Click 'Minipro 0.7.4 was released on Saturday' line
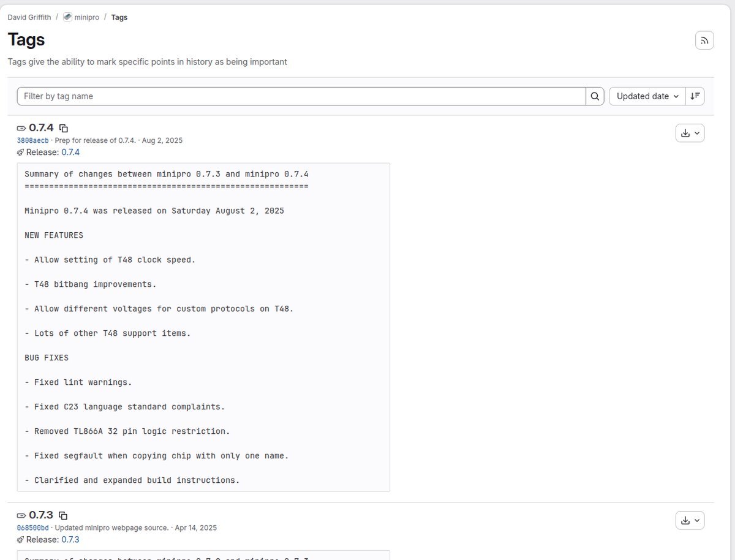 pyautogui.click(x=154, y=211)
